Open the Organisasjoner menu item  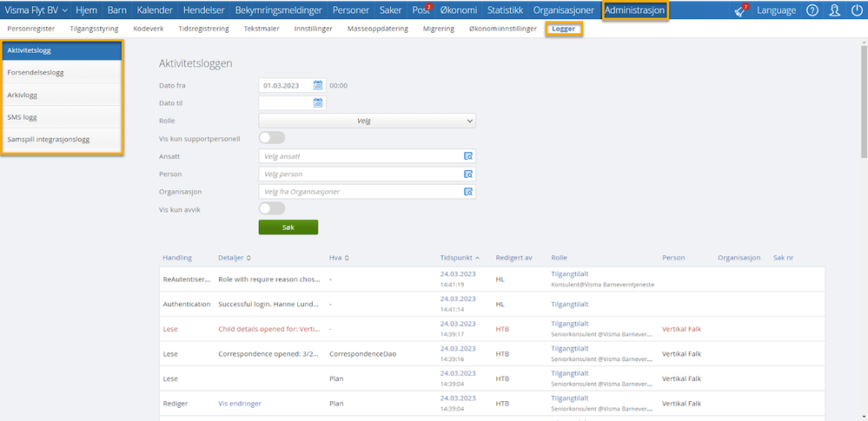[x=564, y=10]
